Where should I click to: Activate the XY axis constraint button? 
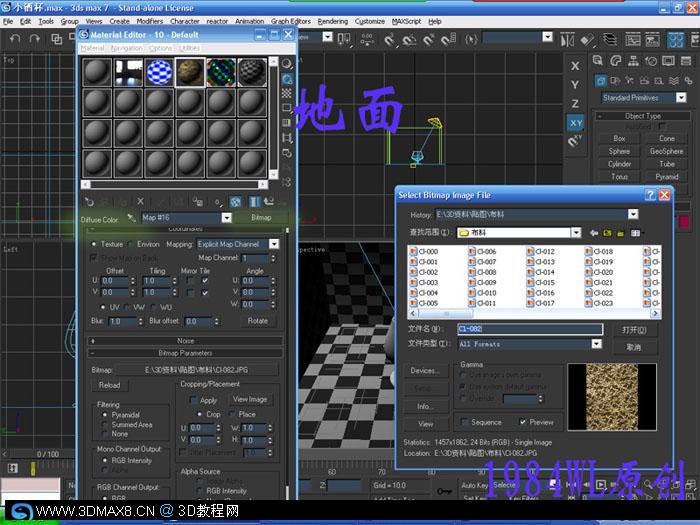[x=575, y=123]
